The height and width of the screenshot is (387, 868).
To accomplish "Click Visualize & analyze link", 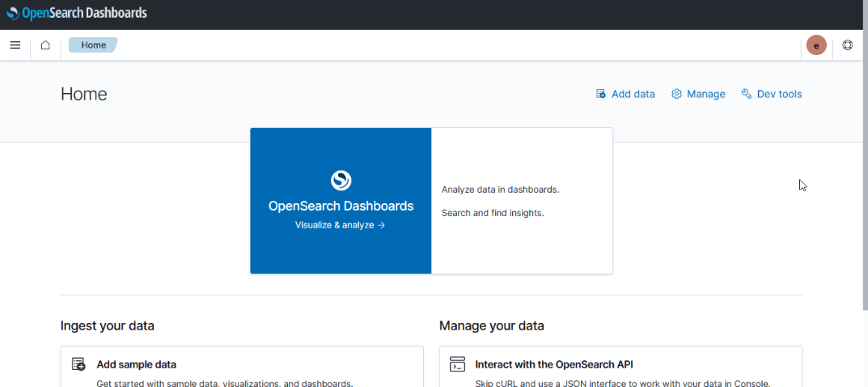I will point(340,225).
